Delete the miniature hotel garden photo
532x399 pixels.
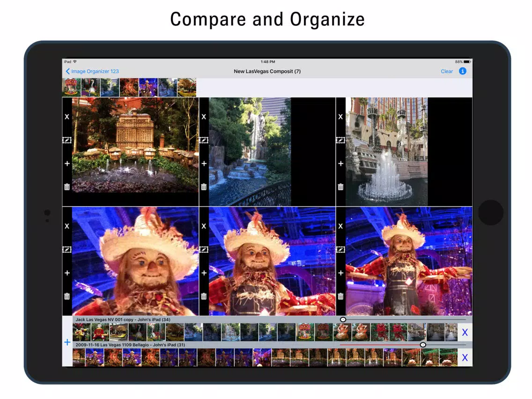[x=67, y=187]
